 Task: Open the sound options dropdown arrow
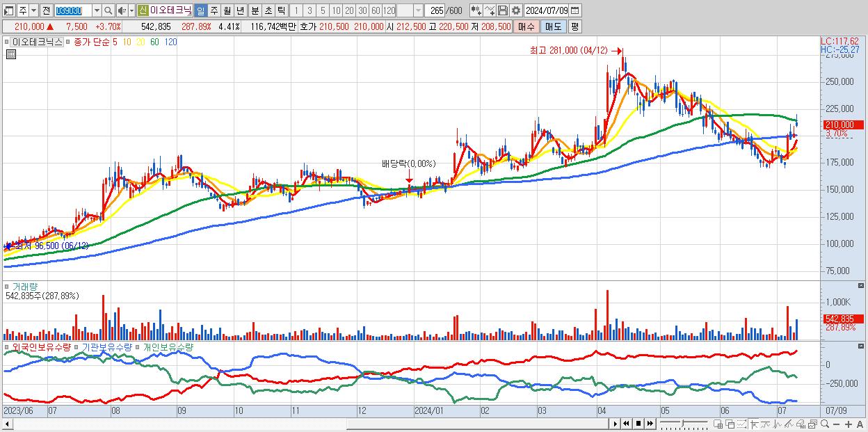click(x=131, y=10)
